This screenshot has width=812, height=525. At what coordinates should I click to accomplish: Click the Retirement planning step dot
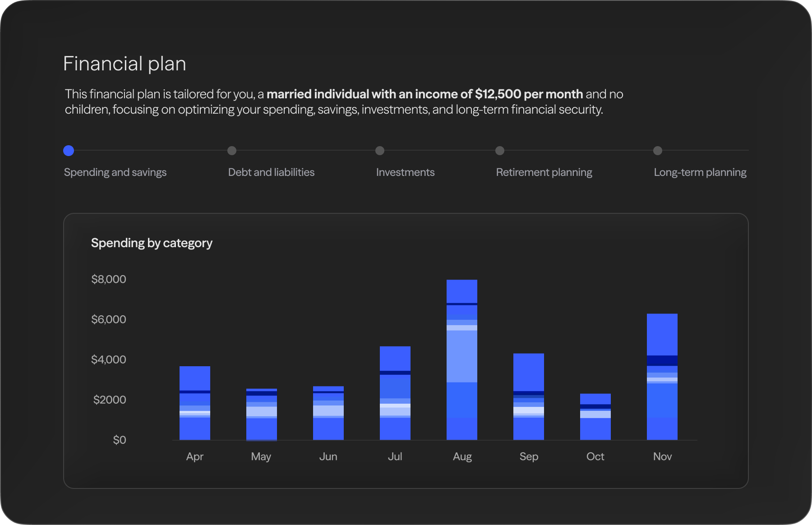pyautogui.click(x=500, y=151)
